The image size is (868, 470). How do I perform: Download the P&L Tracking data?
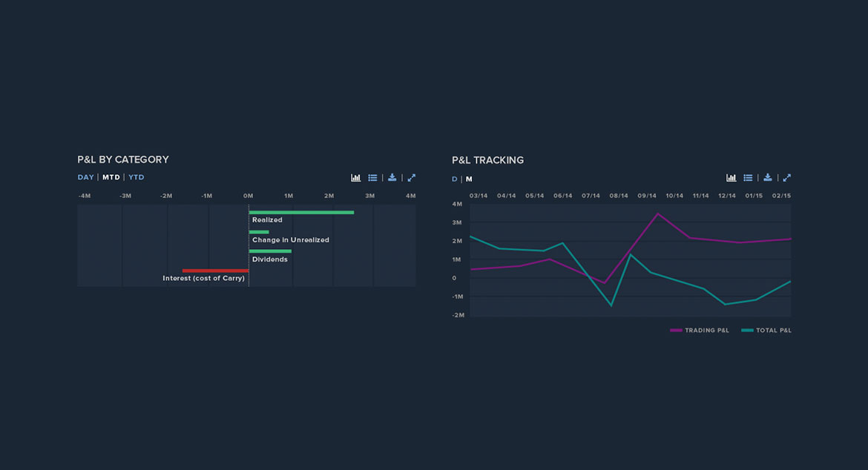click(768, 178)
